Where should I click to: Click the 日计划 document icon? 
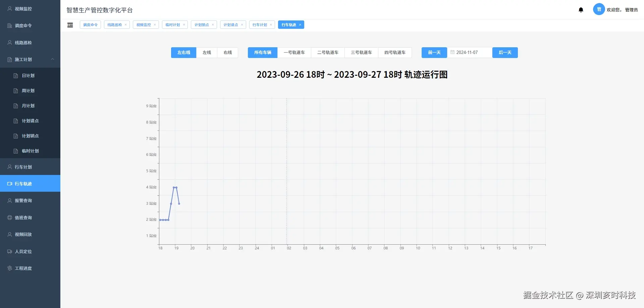tap(16, 76)
